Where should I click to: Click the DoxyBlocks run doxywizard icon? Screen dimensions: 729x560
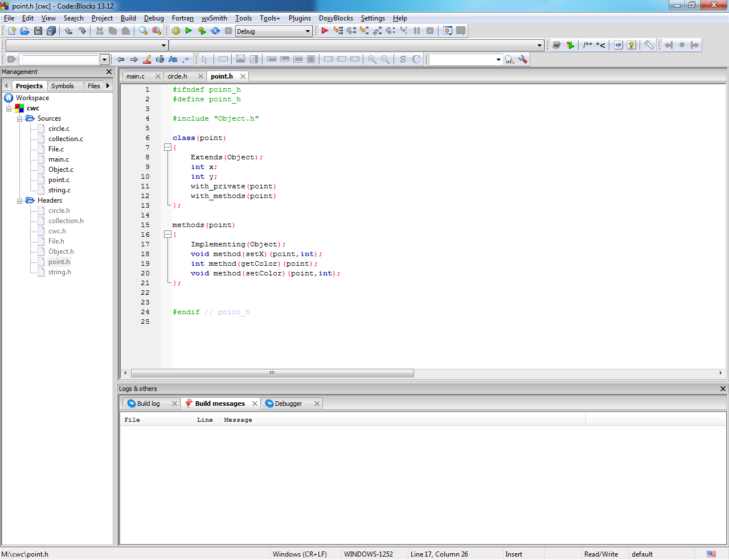pyautogui.click(x=556, y=45)
